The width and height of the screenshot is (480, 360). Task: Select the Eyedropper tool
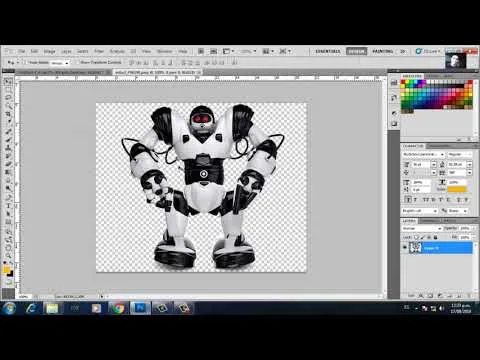tap(8, 122)
